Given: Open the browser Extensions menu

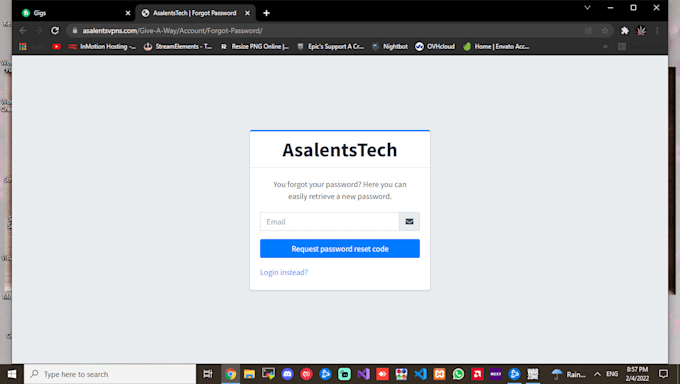Looking at the screenshot, I should (624, 30).
